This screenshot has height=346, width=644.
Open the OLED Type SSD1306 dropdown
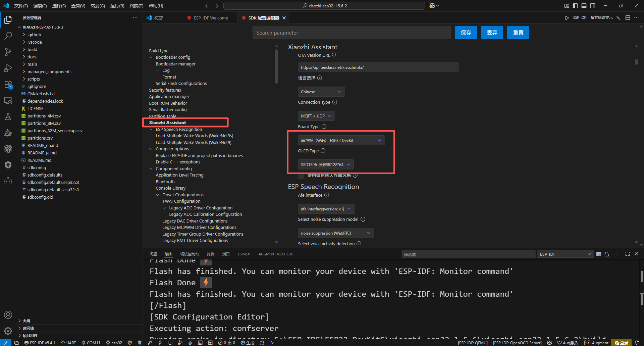(x=325, y=164)
